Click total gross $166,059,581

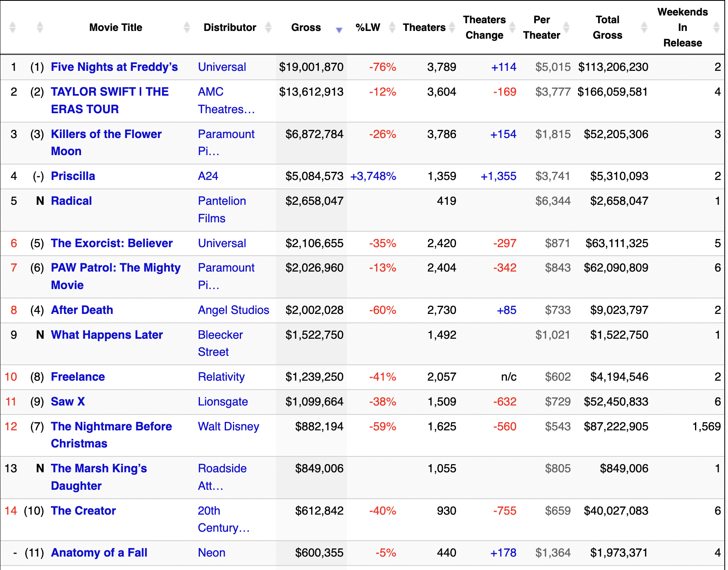click(612, 92)
